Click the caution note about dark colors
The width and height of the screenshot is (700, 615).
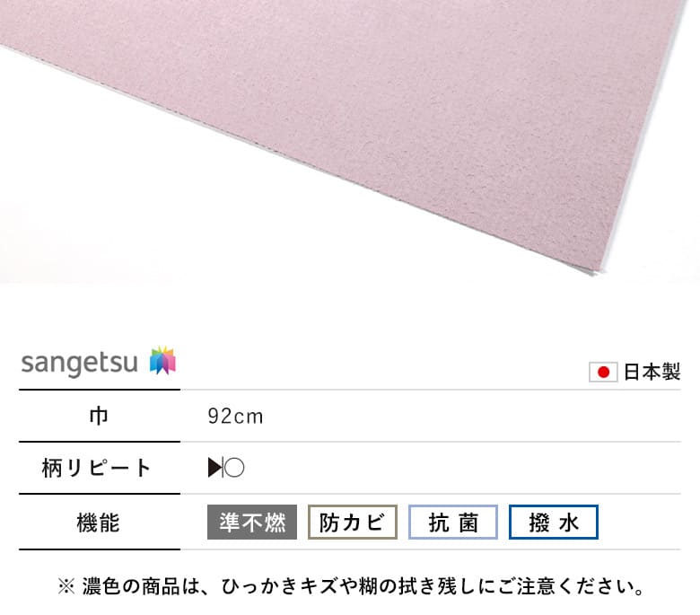click(352, 586)
